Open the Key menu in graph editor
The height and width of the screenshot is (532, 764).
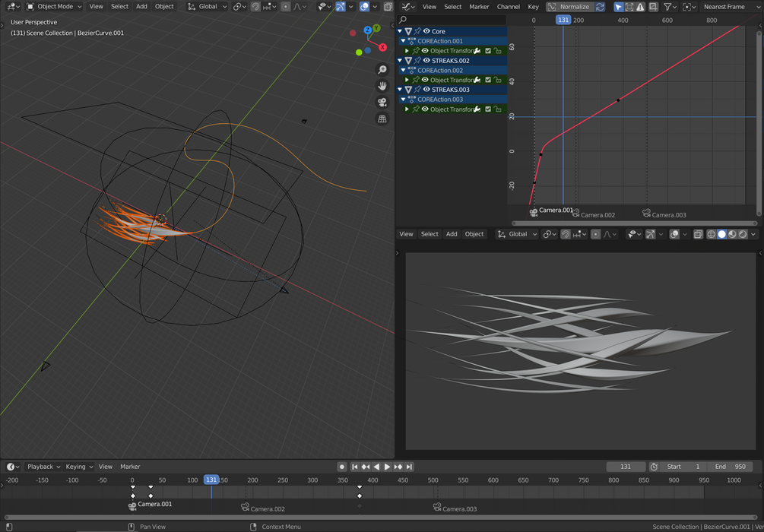click(x=534, y=7)
